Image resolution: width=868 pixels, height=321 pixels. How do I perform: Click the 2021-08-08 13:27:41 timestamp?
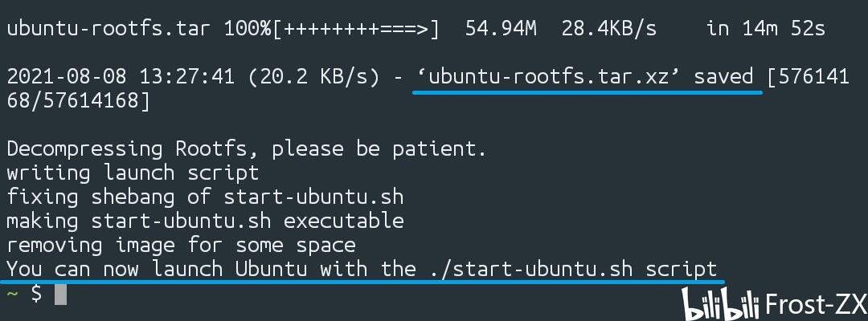[121, 77]
